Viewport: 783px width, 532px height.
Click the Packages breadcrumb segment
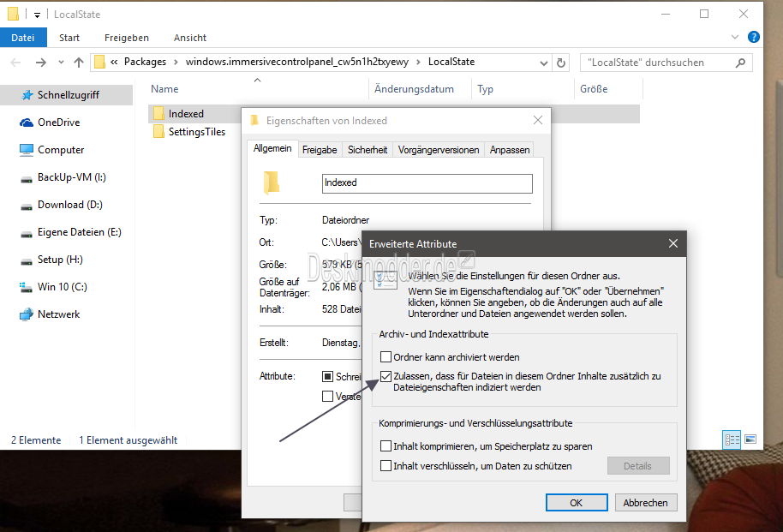(145, 62)
